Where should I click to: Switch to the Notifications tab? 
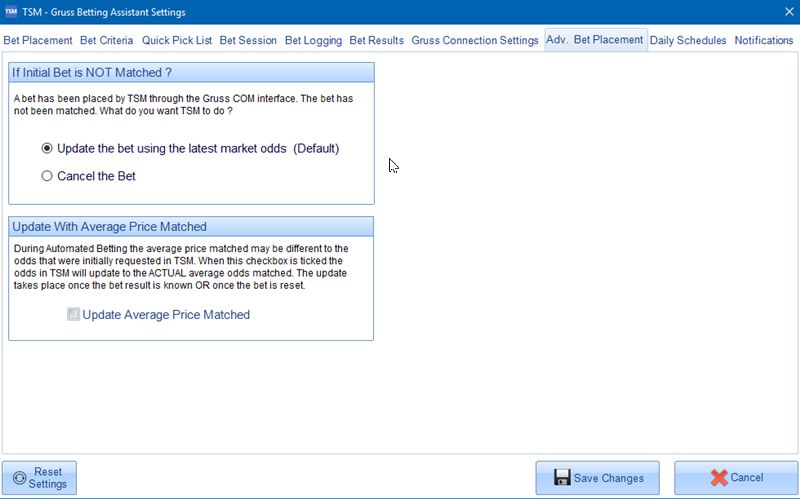(x=764, y=40)
